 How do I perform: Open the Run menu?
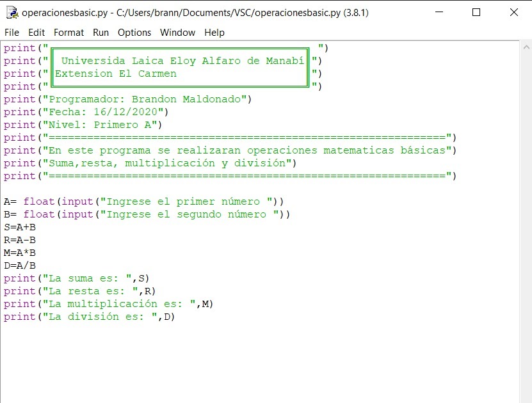[100, 32]
